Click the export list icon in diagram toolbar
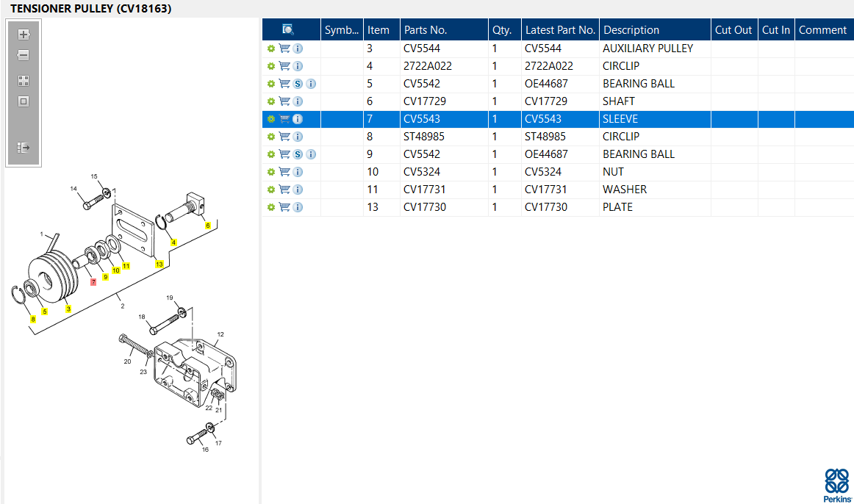 [24, 148]
